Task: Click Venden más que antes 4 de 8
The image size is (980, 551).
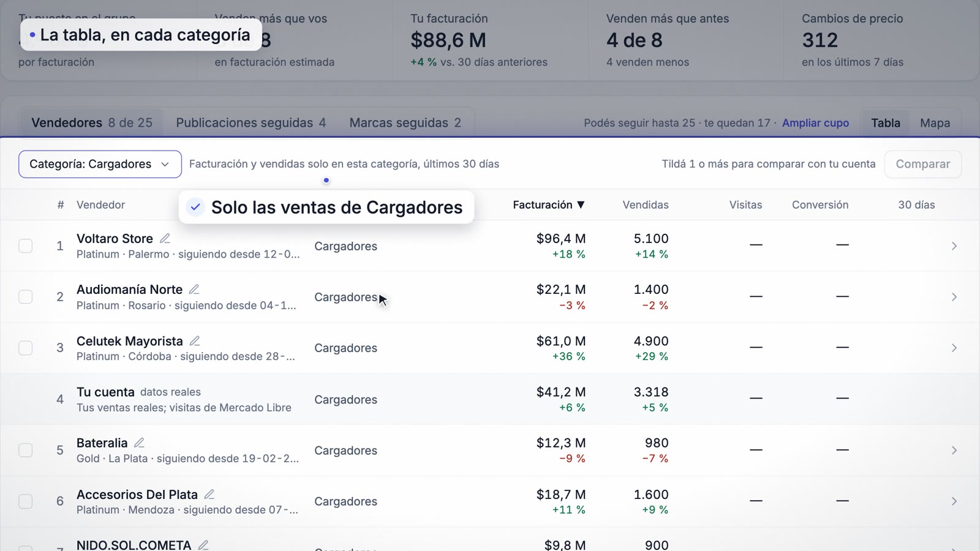Action: click(635, 40)
